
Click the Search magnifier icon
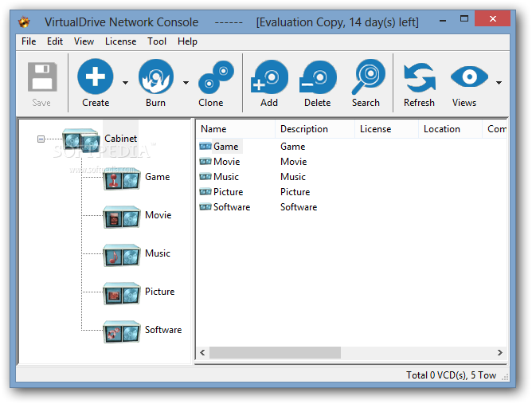point(368,76)
